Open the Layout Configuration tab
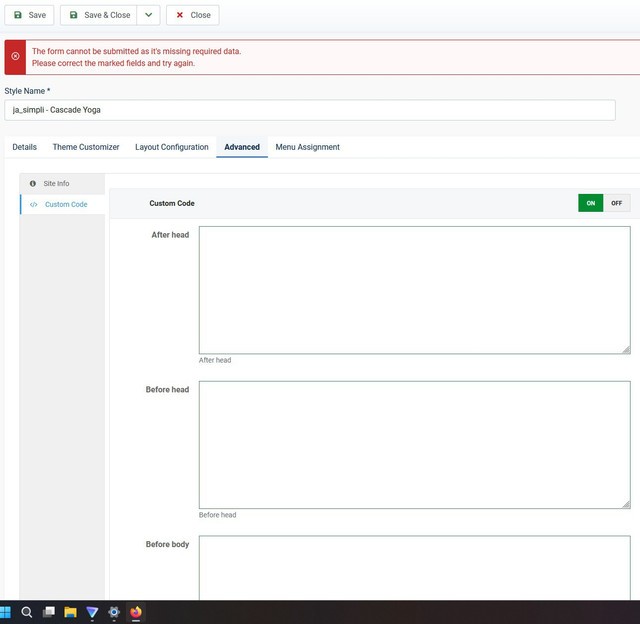 click(172, 147)
